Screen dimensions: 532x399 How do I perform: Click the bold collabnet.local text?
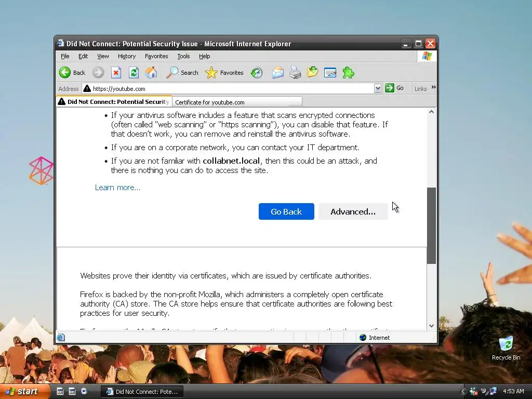[x=231, y=161]
